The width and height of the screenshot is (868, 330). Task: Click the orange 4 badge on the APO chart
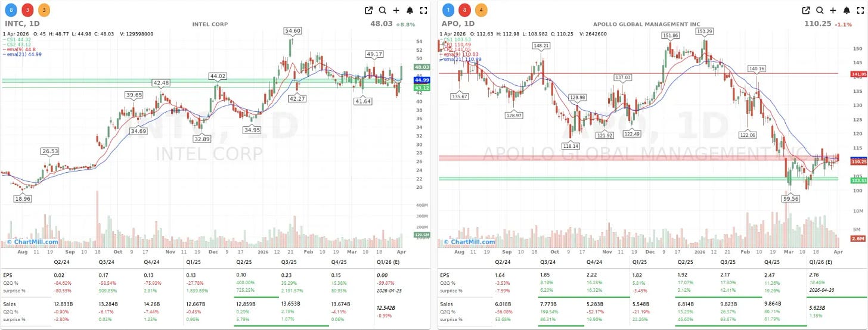(x=481, y=10)
